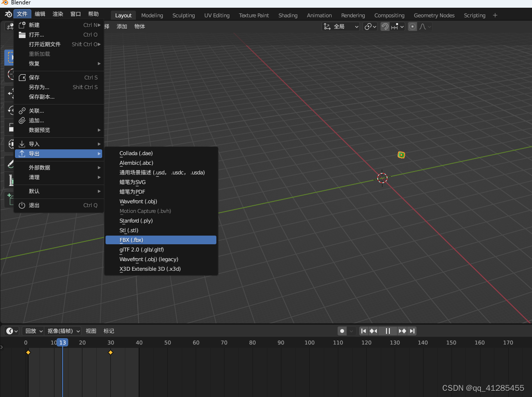The height and width of the screenshot is (397, 532).
Task: Add a new workspace with plus icon
Action: pos(495,15)
